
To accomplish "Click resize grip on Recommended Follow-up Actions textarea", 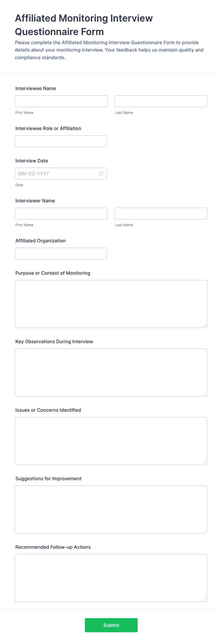I will (205, 599).
